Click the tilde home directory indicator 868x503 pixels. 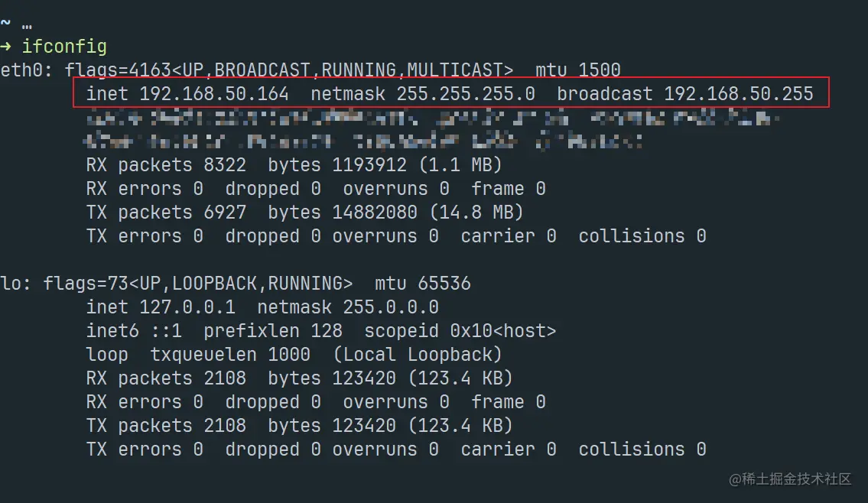[x=5, y=23]
